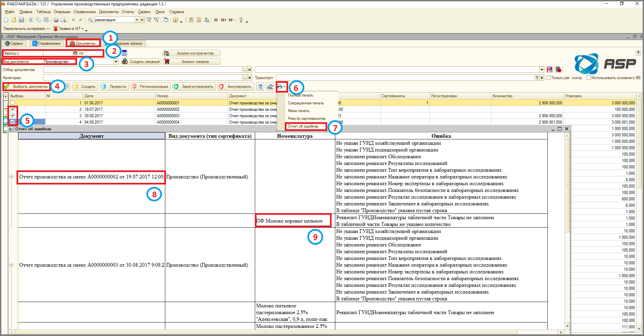The width and height of the screenshot is (644, 336).
Task: Click the windows list icon in toolbar
Action: point(166,20)
